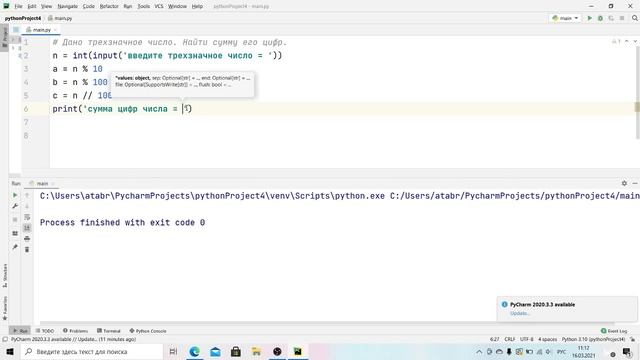
Task: Select the main tab in Run panel
Action: pos(41,183)
